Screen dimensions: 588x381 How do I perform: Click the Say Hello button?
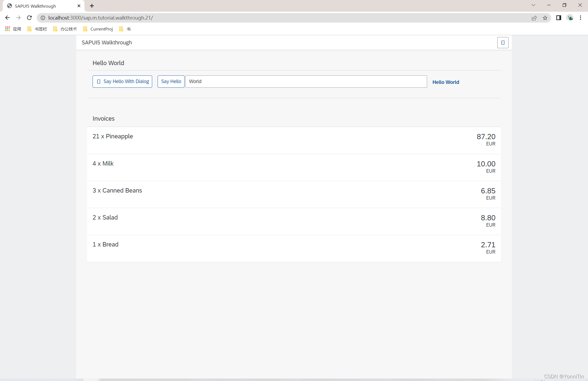[171, 81]
